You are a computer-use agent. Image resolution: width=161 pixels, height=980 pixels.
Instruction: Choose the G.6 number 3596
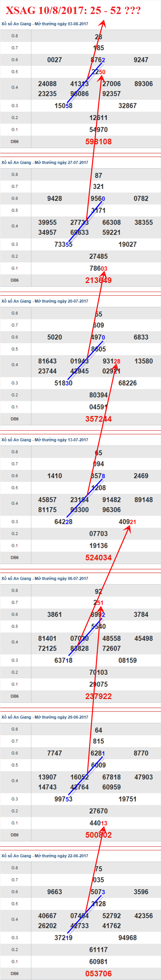click(141, 892)
